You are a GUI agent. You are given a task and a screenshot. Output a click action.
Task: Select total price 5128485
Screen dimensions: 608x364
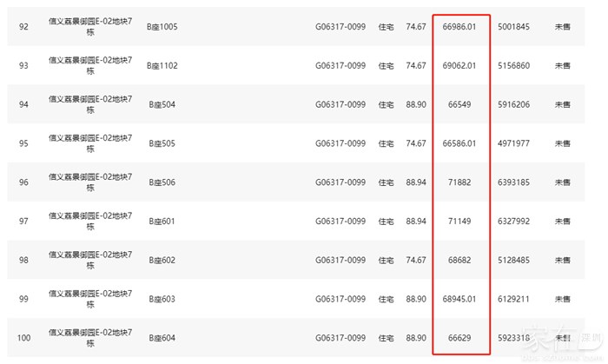514,261
